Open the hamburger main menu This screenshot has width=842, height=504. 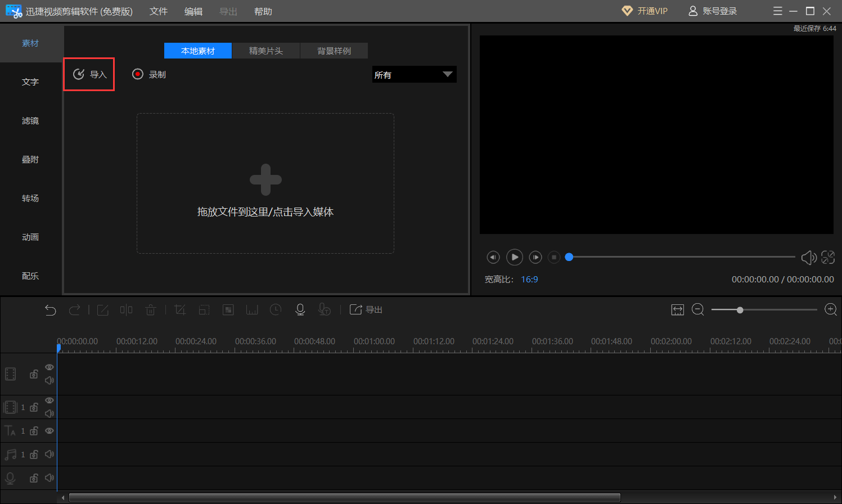tap(778, 11)
